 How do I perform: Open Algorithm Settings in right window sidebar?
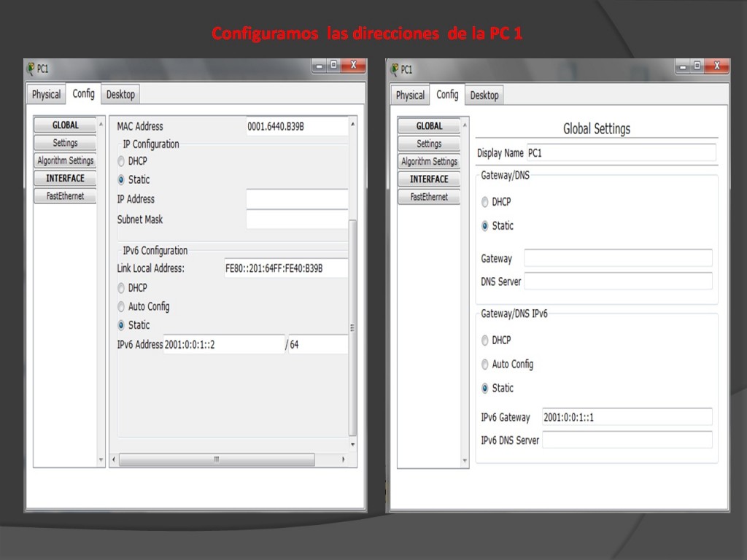point(429,162)
